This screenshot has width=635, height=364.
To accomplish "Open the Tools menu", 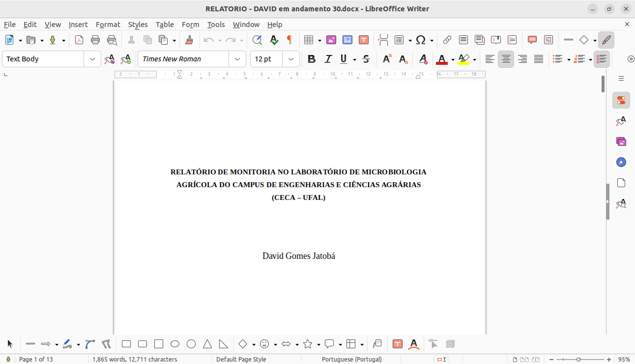I will coord(216,25).
